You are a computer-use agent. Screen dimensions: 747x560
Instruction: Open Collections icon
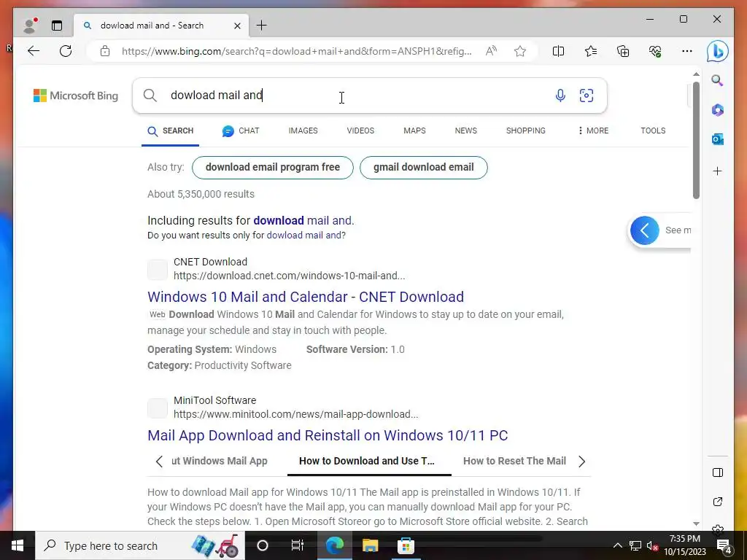point(623,51)
